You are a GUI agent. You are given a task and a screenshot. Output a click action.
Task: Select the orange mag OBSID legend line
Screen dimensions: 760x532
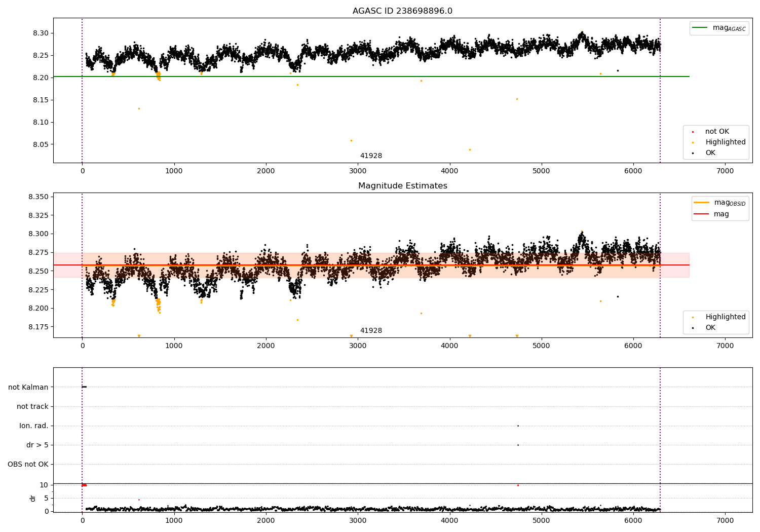701,203
